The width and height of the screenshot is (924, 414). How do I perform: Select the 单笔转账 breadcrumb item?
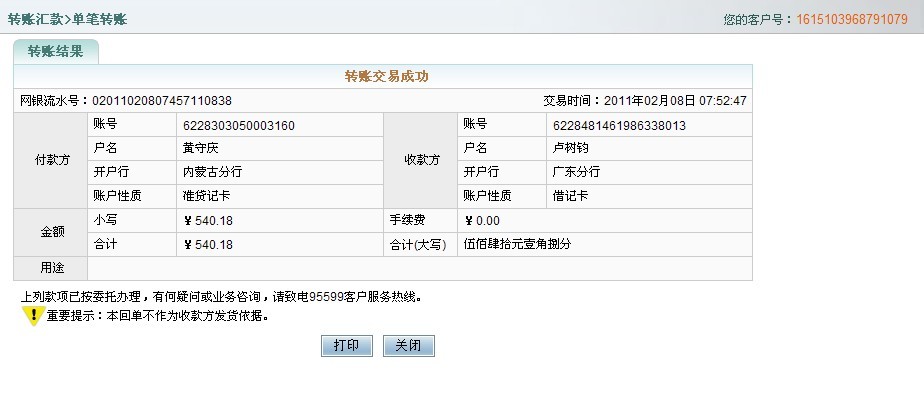pyautogui.click(x=100, y=19)
